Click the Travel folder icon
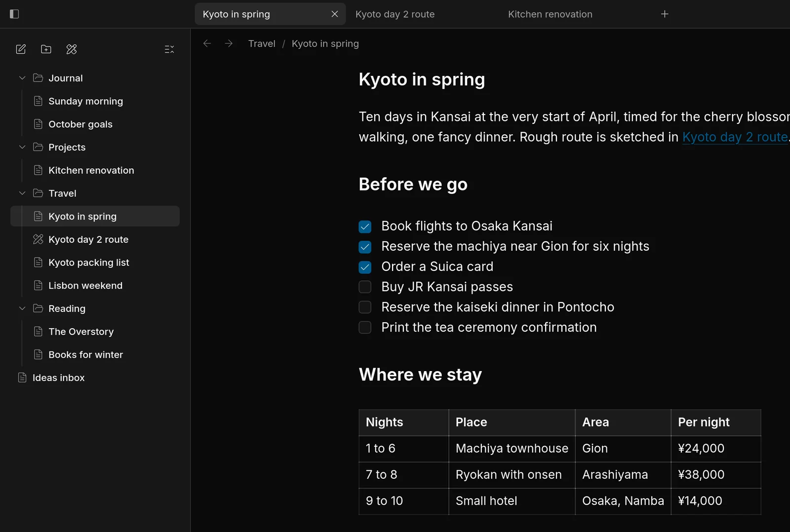The width and height of the screenshot is (790, 532). pyautogui.click(x=38, y=192)
